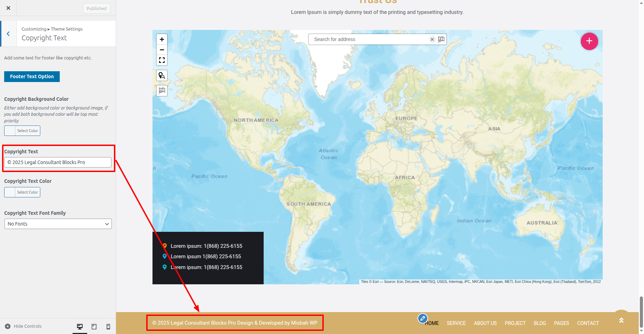Open Copyright Text Font Family dropdown
Screen dimensions: 644x334
(x=58, y=224)
